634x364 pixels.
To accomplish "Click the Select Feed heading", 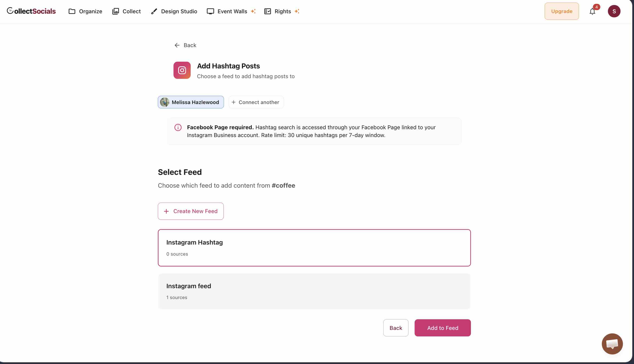I will (x=180, y=172).
